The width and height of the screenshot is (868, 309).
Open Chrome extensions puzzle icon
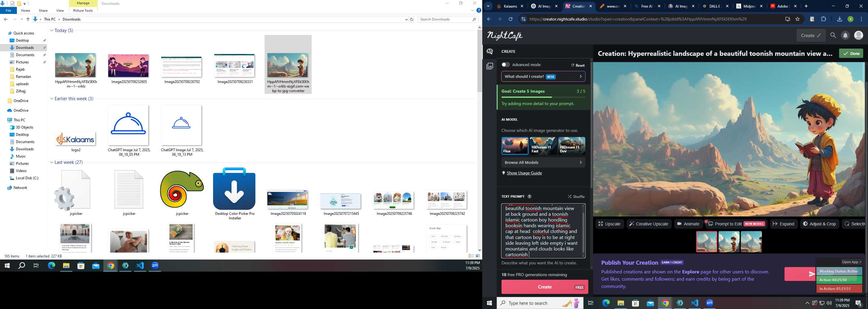tap(823, 19)
